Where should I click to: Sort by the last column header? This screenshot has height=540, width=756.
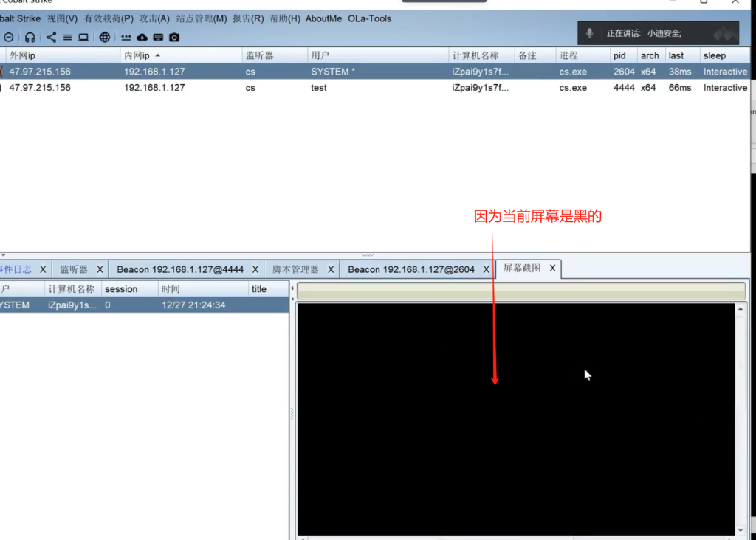click(682, 55)
